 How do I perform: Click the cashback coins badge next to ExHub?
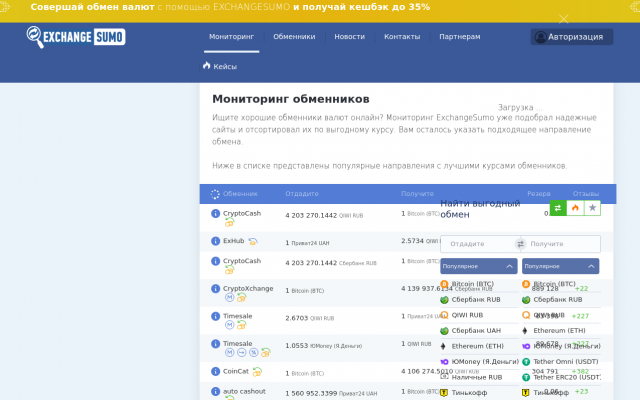(x=253, y=241)
